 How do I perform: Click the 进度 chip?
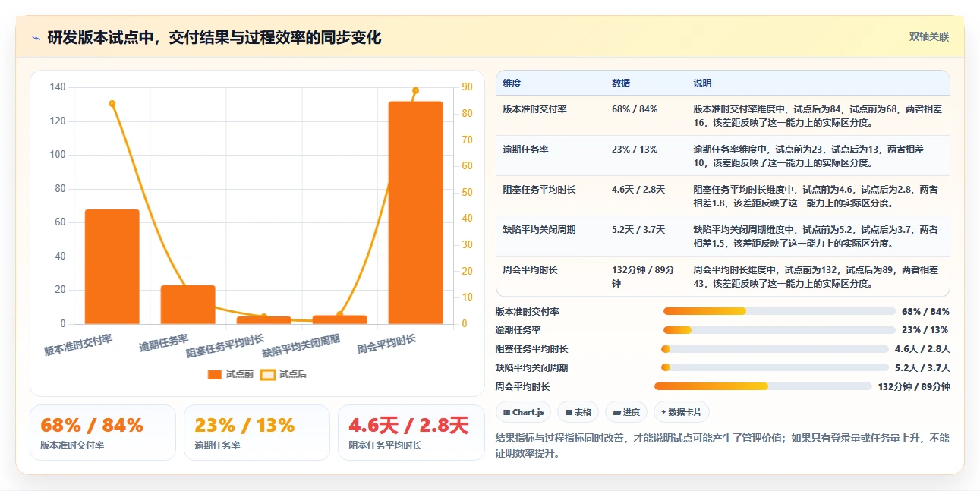point(626,412)
